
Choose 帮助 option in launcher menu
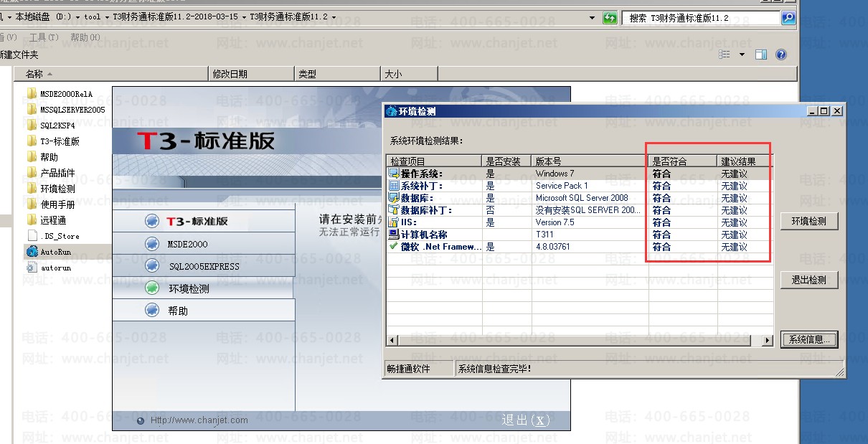[204, 311]
